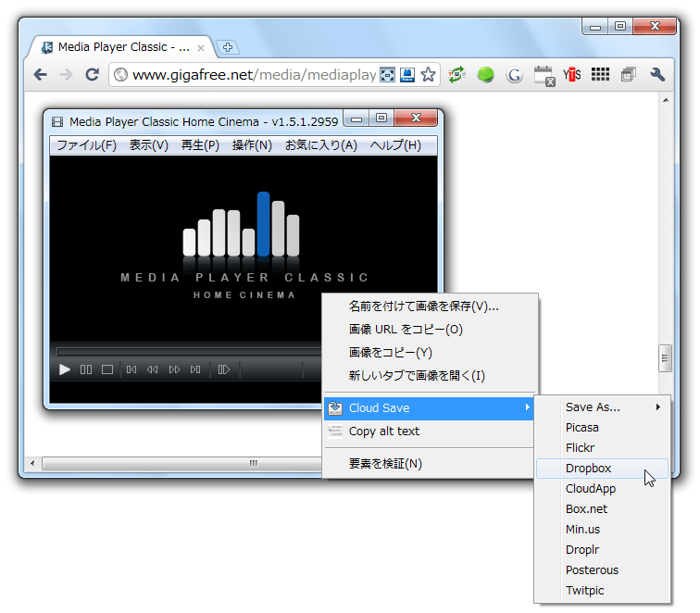Screen dimensions: 700x613
Task: Select Picasa in Cloud Save submenu
Action: (x=602, y=428)
